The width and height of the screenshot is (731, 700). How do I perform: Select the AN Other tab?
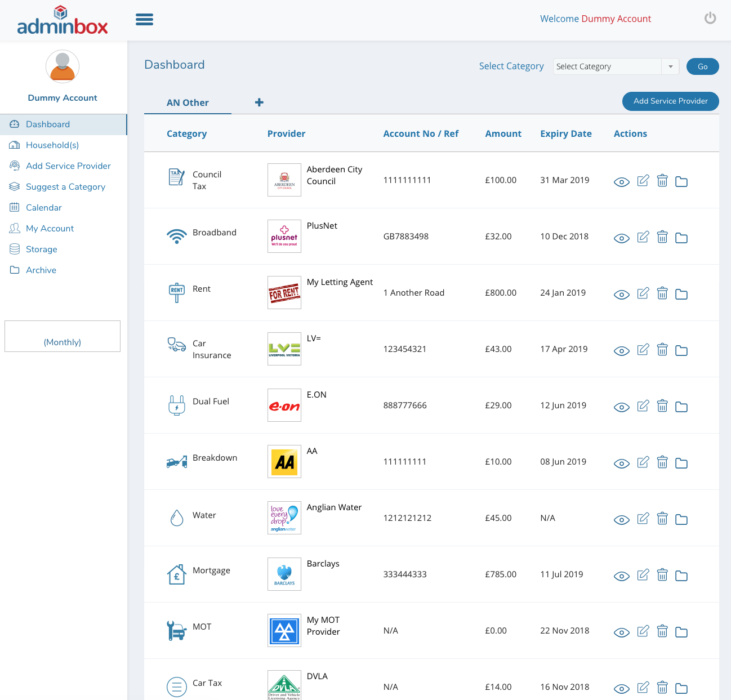click(x=188, y=102)
